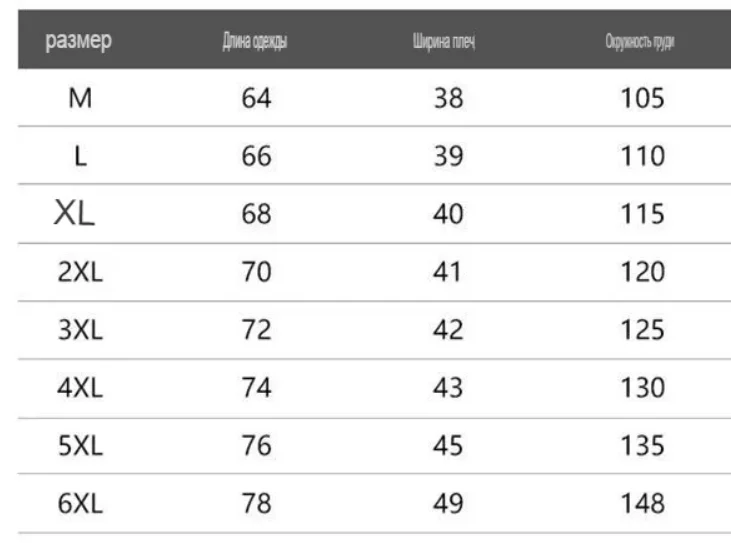731x543 pixels.
Task: Click shoulder width value 40
Action: (x=448, y=214)
